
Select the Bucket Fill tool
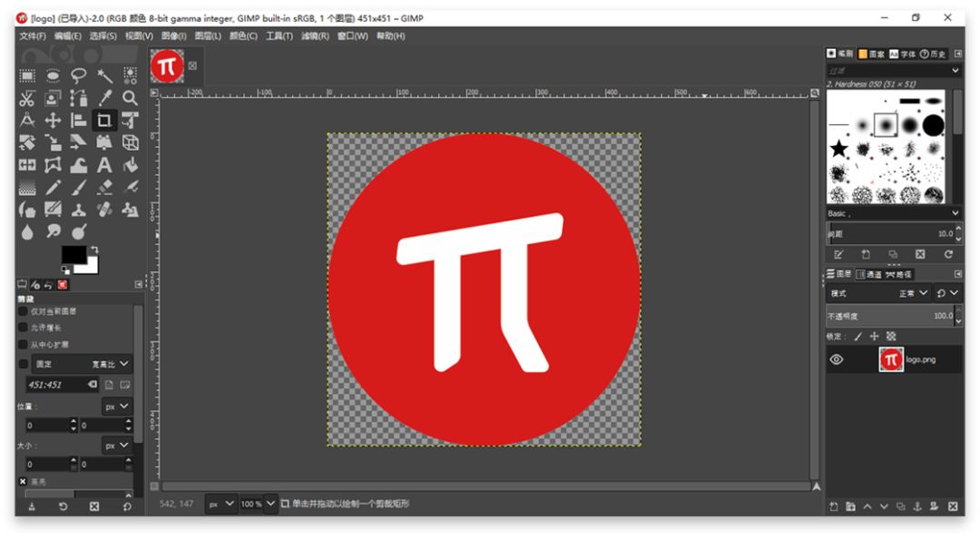point(130,165)
